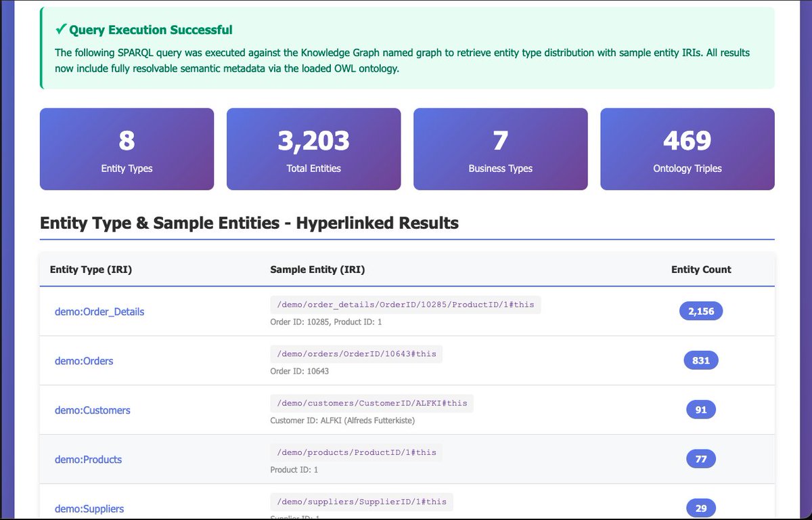Select the Hyperlinked Results section heading

tap(249, 223)
